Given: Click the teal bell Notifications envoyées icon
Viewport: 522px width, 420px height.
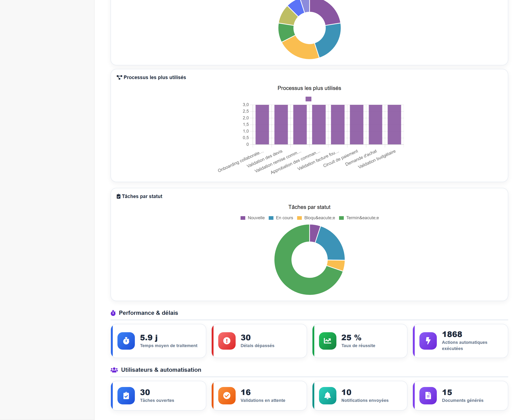Looking at the screenshot, I should click(327, 396).
